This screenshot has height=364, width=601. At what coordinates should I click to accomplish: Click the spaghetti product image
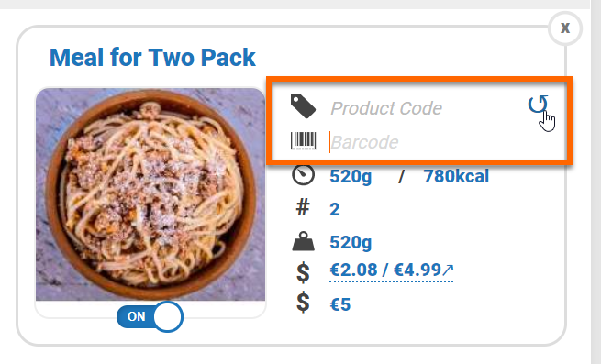(x=150, y=194)
